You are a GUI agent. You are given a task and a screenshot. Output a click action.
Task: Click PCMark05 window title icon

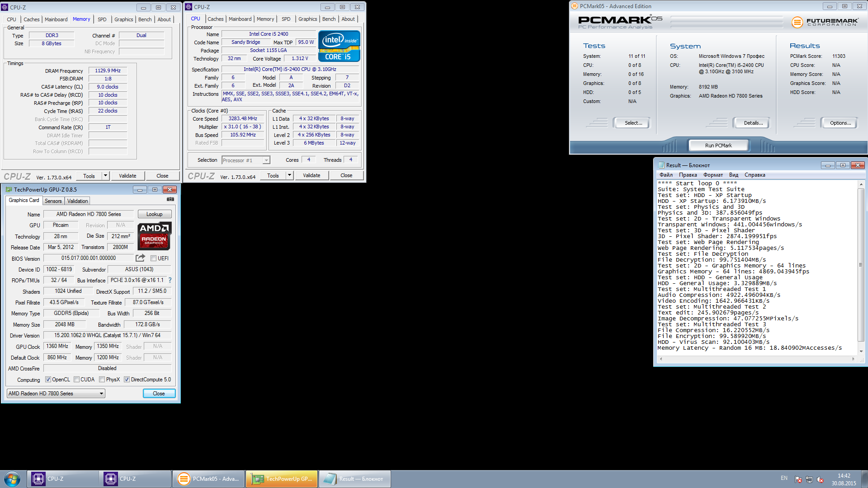coord(575,6)
